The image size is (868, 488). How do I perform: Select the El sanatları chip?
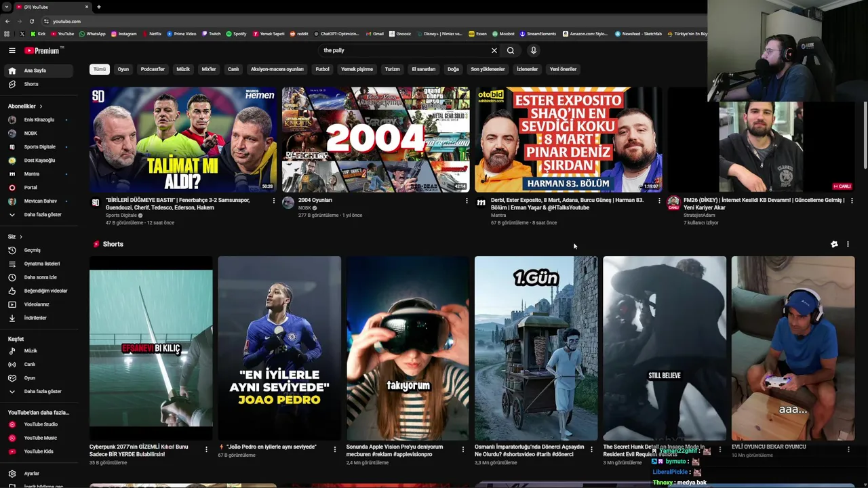coord(424,69)
